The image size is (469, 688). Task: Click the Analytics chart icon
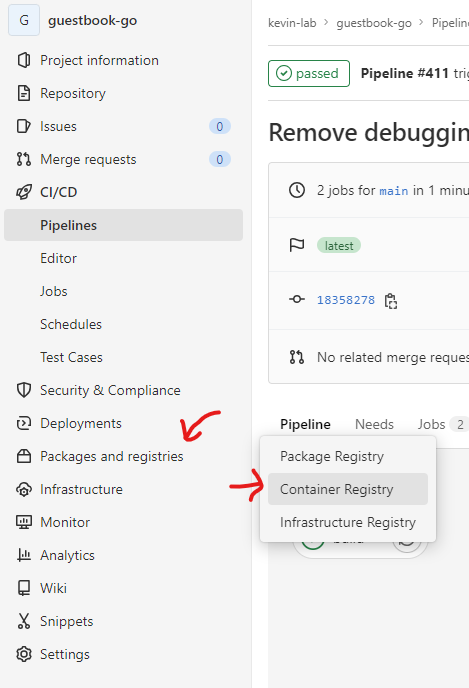pyautogui.click(x=24, y=555)
